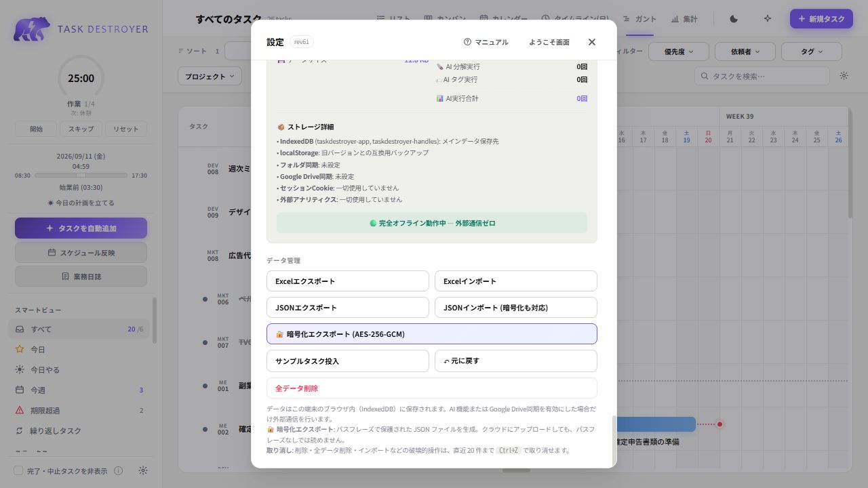Click the WEEK 39 header label
Image resolution: width=868 pixels, height=488 pixels.
click(x=740, y=116)
